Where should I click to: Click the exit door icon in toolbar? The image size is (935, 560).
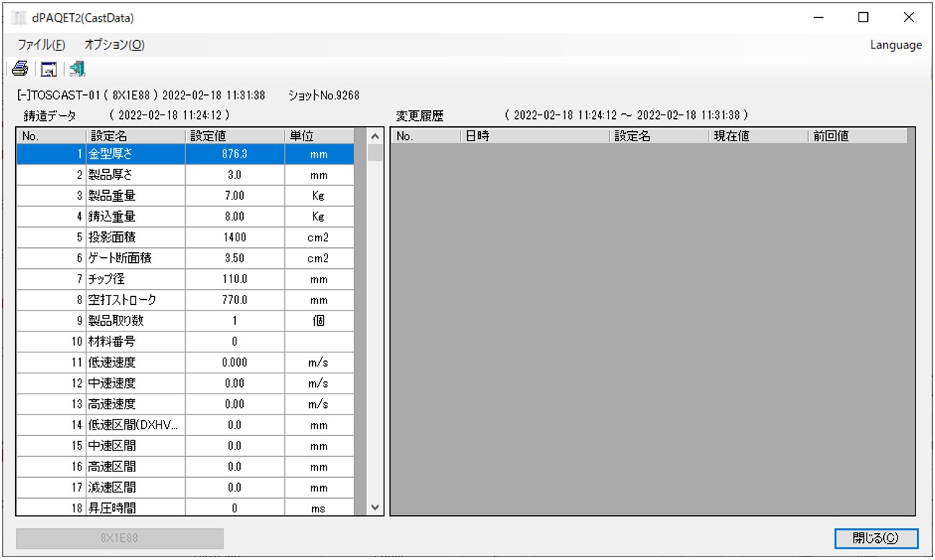77,69
